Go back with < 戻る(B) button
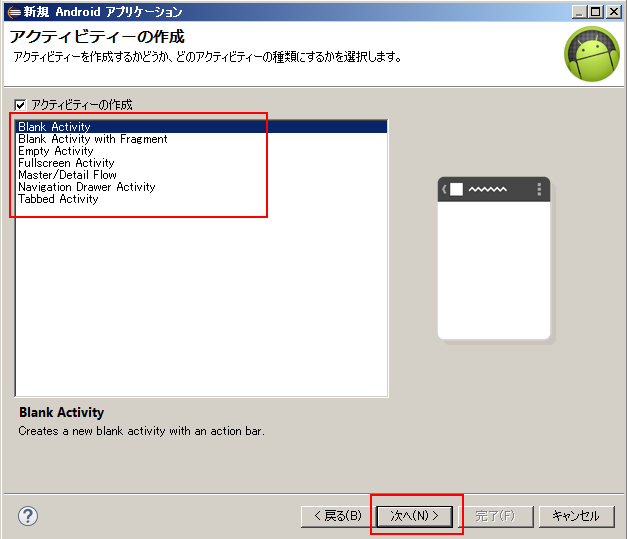The height and width of the screenshot is (539, 627). pos(338,516)
